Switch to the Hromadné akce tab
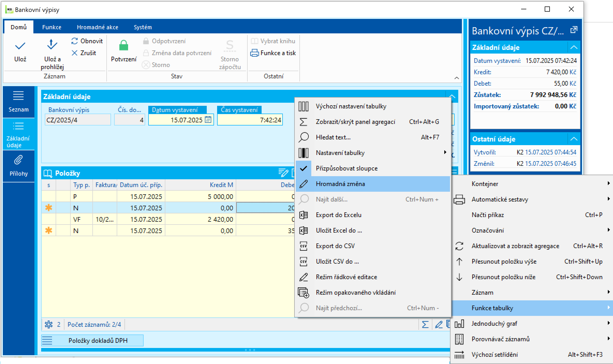Image resolution: width=613 pixels, height=364 pixels. [98, 27]
